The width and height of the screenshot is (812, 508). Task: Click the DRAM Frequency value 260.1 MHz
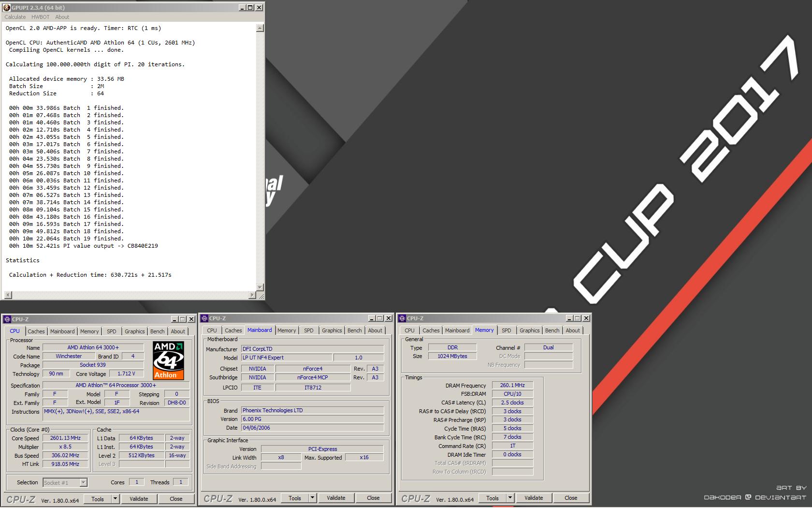click(512, 385)
